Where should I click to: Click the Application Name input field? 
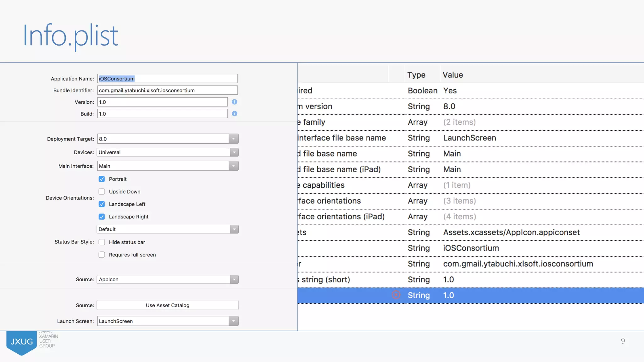167,79
